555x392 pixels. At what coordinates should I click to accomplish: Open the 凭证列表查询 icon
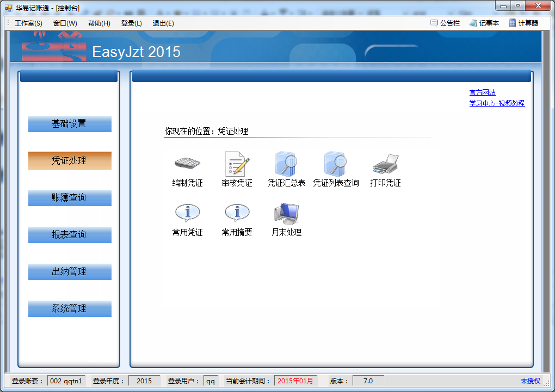[x=336, y=163]
